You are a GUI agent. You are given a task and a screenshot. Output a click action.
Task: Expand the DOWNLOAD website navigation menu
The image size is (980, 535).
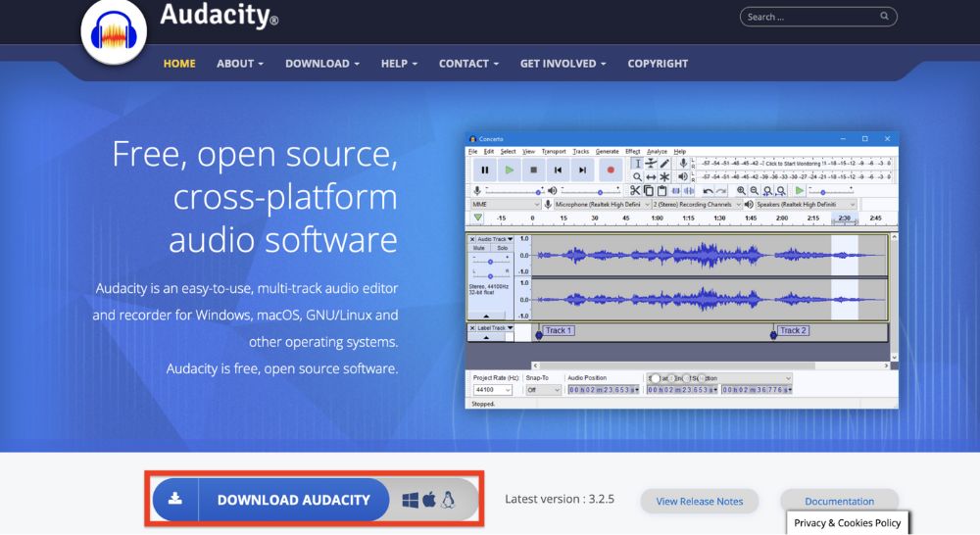(322, 64)
